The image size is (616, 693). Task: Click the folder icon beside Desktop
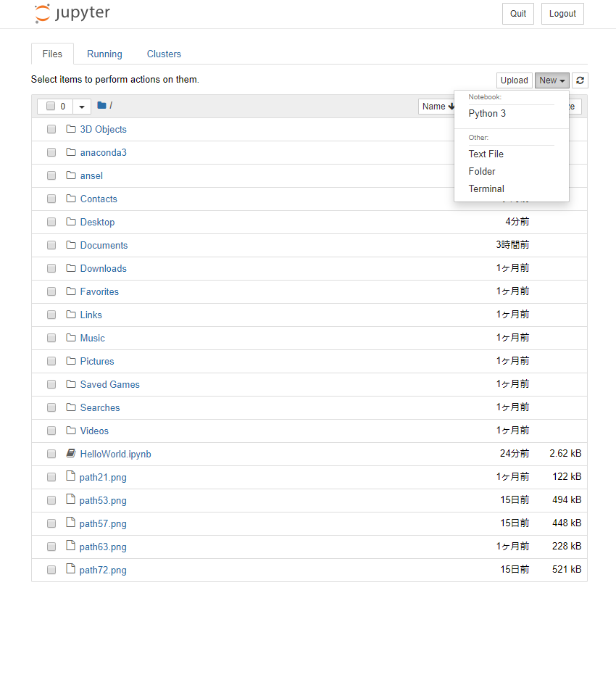(71, 222)
